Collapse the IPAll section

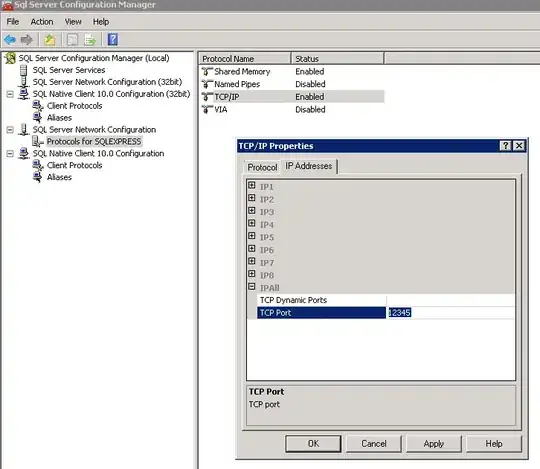[252, 286]
